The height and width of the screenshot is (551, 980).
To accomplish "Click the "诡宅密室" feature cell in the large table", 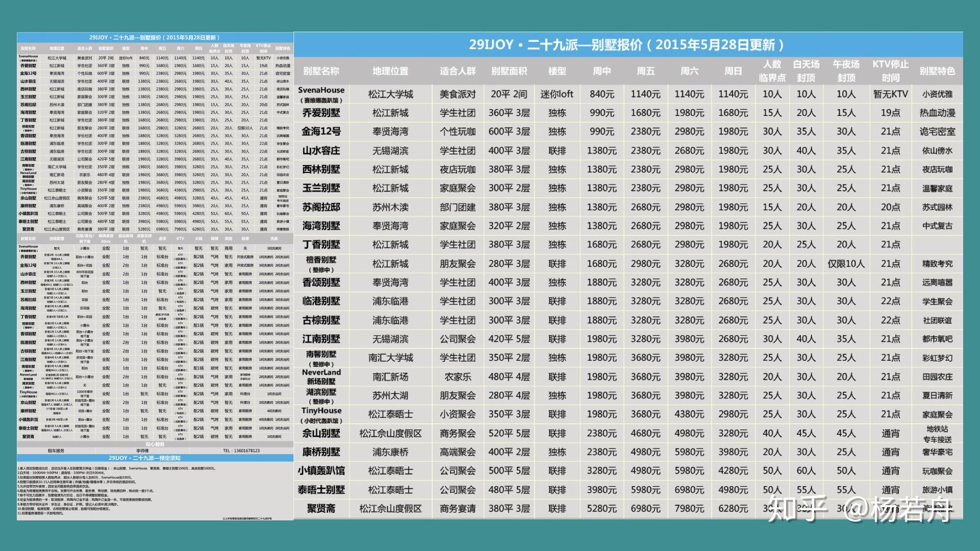I will [x=937, y=132].
